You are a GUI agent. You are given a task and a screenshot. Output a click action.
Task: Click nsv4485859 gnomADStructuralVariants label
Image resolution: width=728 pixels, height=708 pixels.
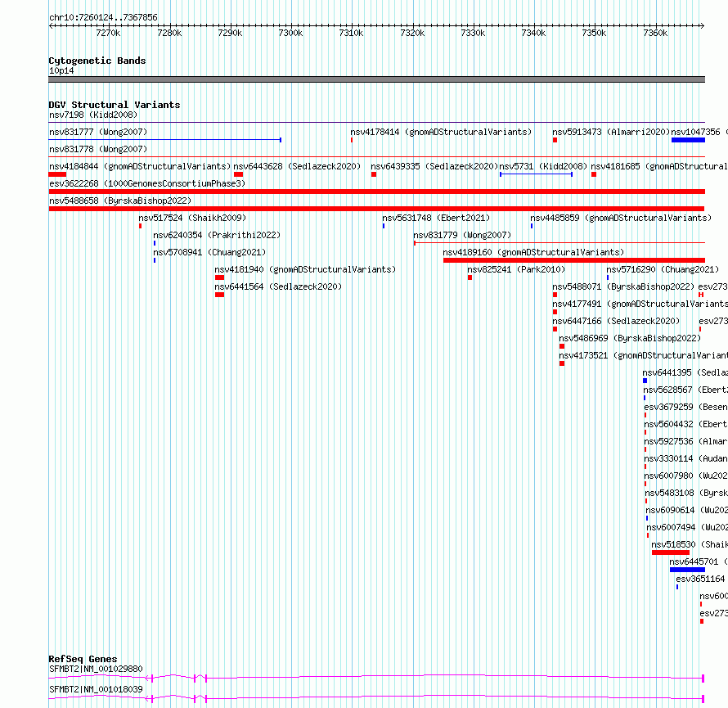621,218
